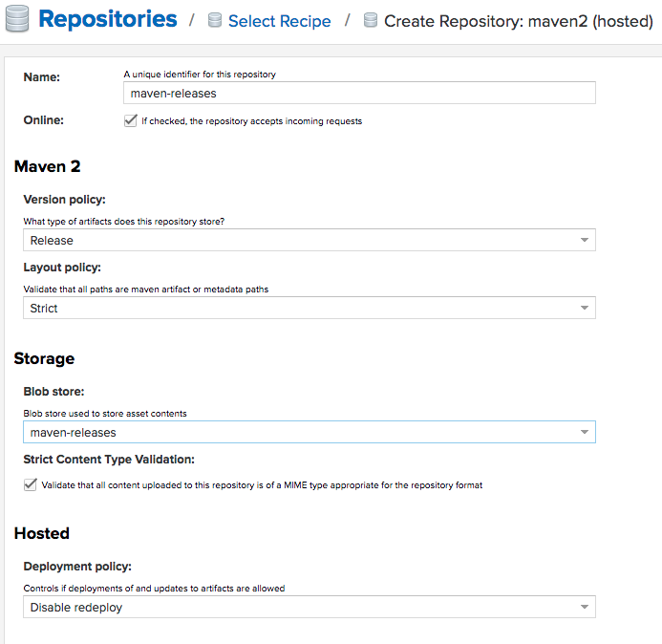Screen dimensions: 662x644
Task: Toggle Strict Content Type Validation checkbox
Action: pyautogui.click(x=31, y=484)
